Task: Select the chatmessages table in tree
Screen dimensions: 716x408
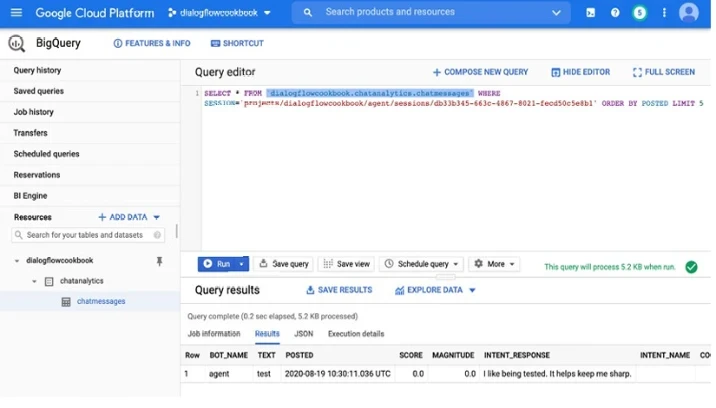Action: click(101, 302)
